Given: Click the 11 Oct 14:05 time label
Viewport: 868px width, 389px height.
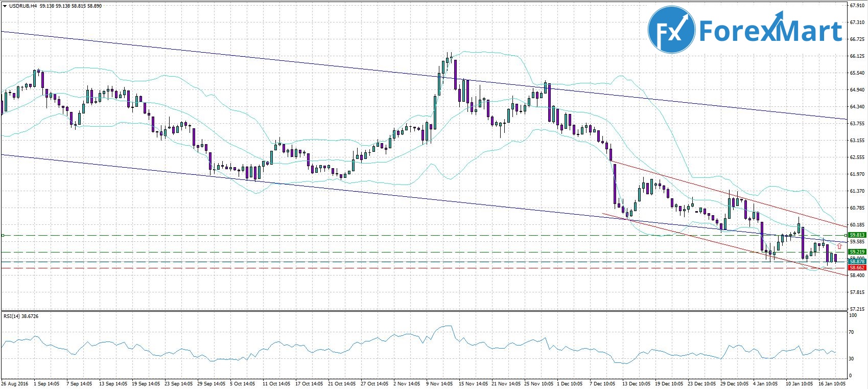Looking at the screenshot, I should pos(276,383).
